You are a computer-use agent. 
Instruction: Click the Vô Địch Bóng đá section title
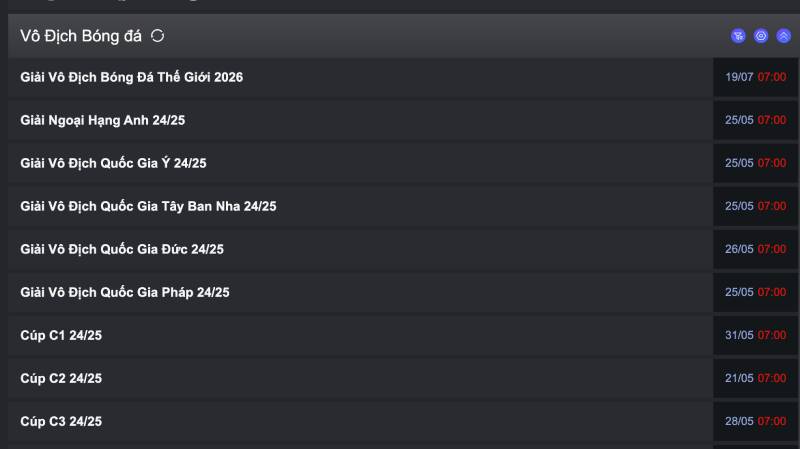coord(81,36)
